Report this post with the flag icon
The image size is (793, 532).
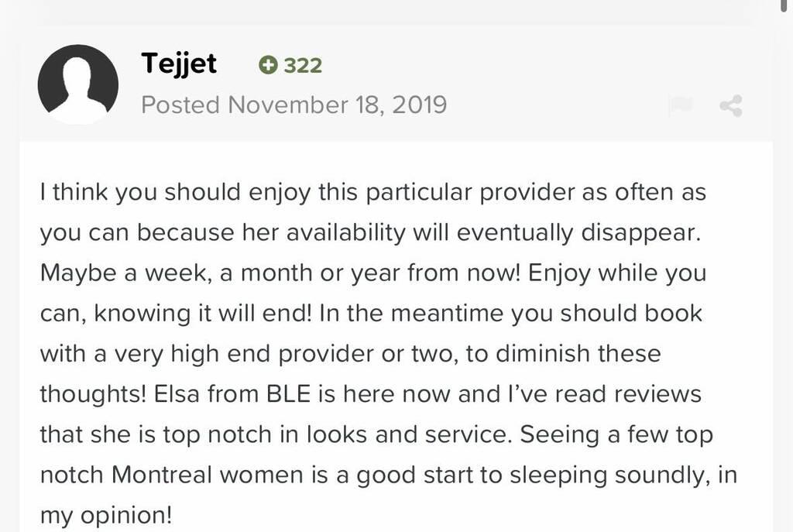click(680, 106)
